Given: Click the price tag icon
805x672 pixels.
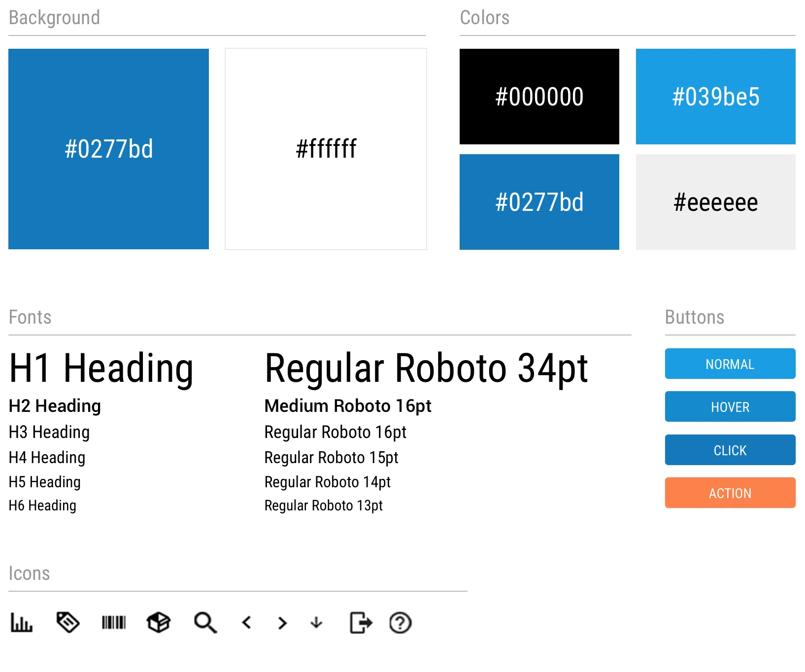Looking at the screenshot, I should pyautogui.click(x=68, y=622).
